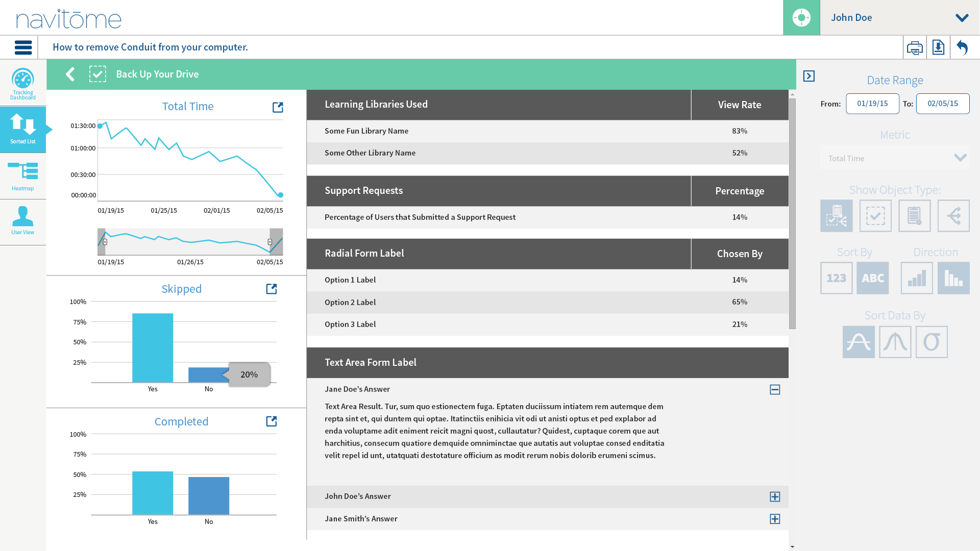The width and height of the screenshot is (980, 551).
Task: Open the hamburger menu icon
Action: click(x=23, y=47)
